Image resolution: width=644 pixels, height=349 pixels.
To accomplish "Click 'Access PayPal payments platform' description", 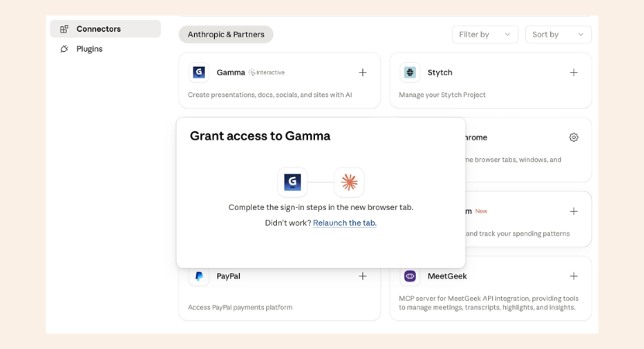I will coord(241,307).
